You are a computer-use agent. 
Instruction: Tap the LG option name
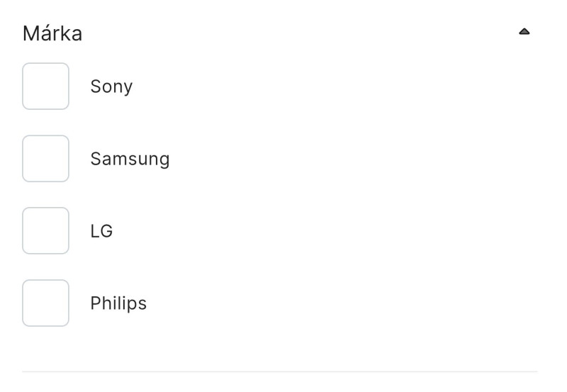(x=101, y=231)
